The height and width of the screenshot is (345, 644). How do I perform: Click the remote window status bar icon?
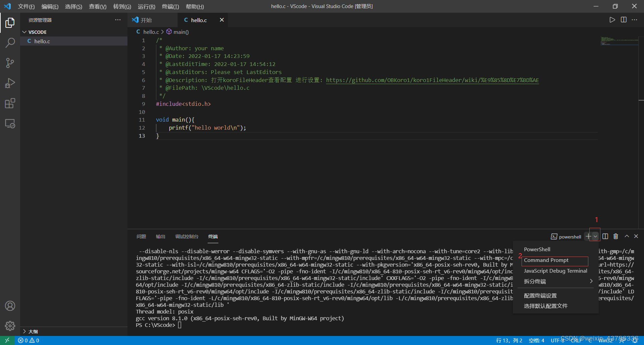pos(7,340)
